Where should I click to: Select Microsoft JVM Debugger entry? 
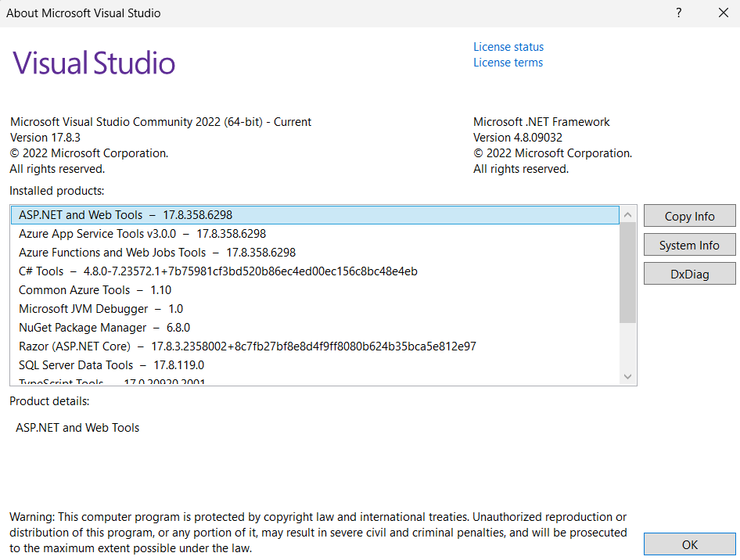pyautogui.click(x=314, y=309)
